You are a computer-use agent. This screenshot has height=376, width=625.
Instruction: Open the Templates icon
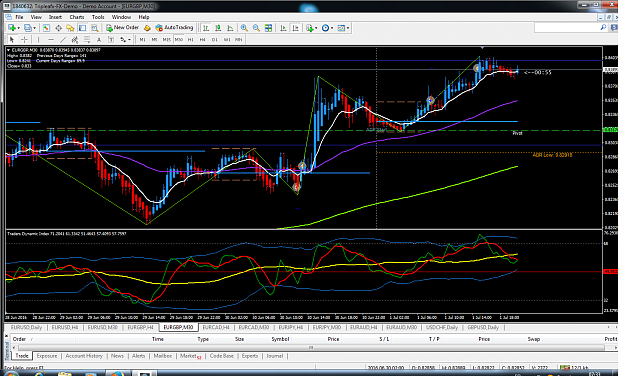click(x=341, y=28)
